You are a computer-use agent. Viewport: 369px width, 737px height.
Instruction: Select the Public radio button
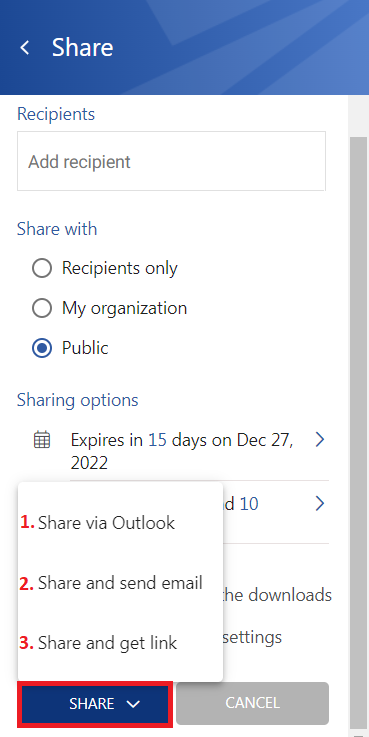click(42, 348)
